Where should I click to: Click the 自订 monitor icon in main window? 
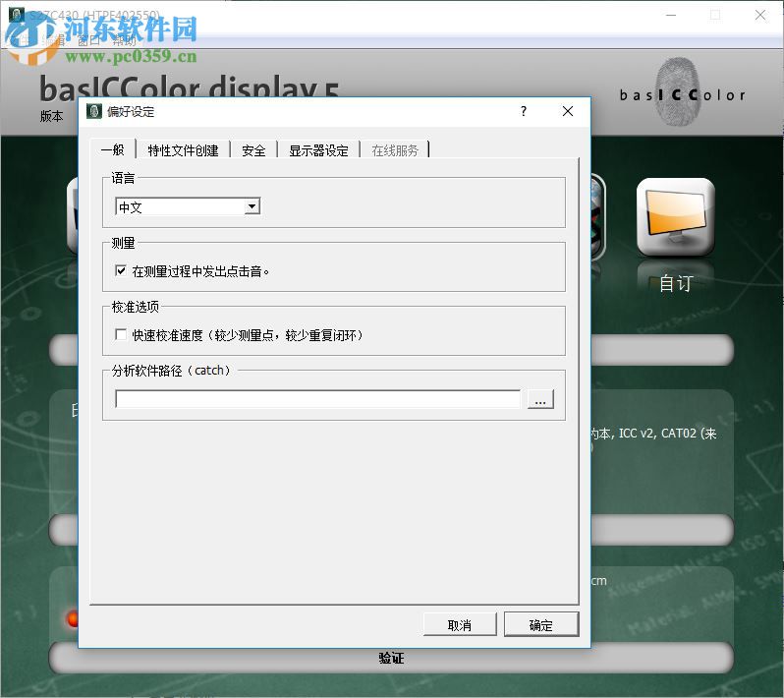tap(676, 218)
